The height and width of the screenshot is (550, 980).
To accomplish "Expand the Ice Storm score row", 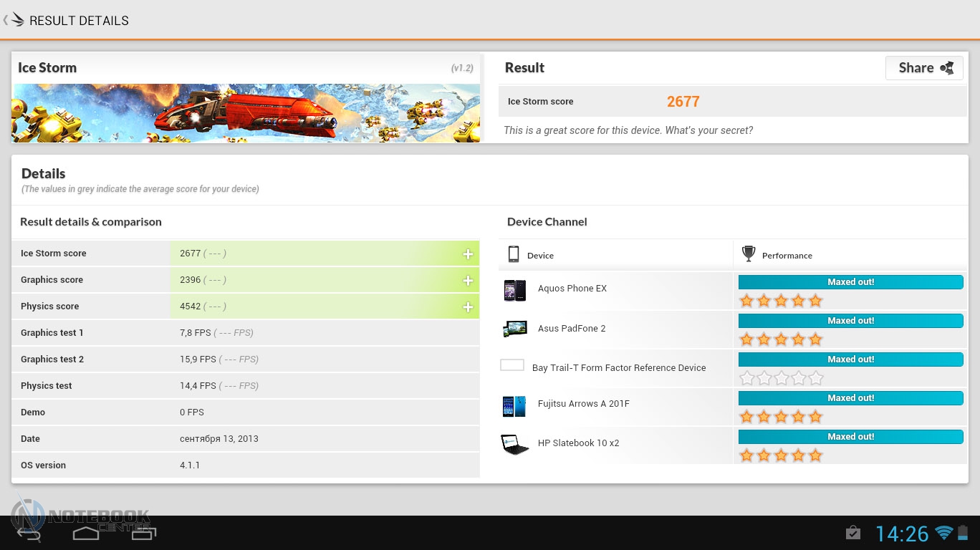I will tap(468, 254).
